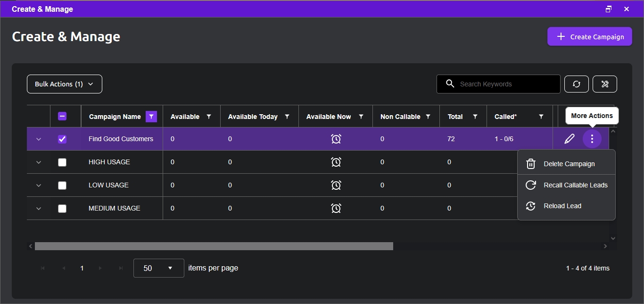The height and width of the screenshot is (304, 644).
Task: Click the Called value 1 - 0/6
Action: click(504, 139)
